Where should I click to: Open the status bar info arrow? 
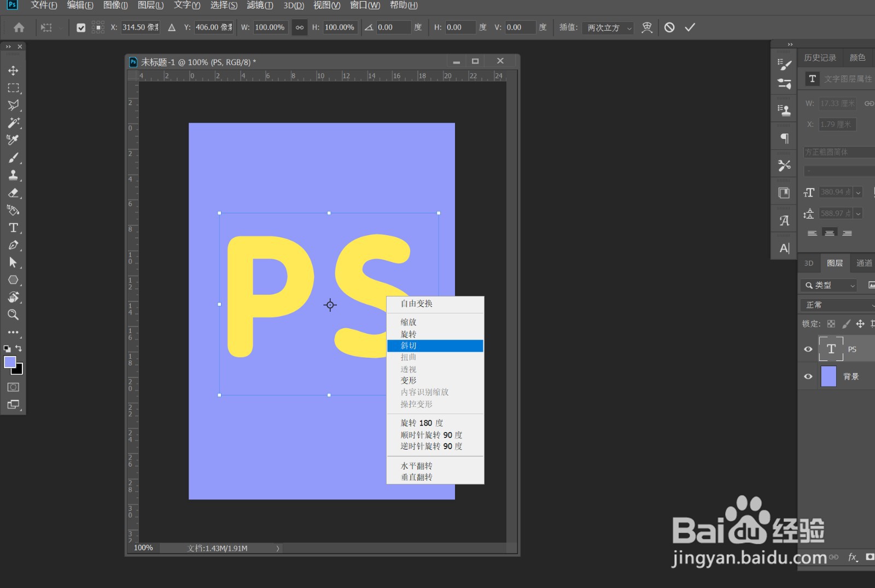tap(278, 548)
